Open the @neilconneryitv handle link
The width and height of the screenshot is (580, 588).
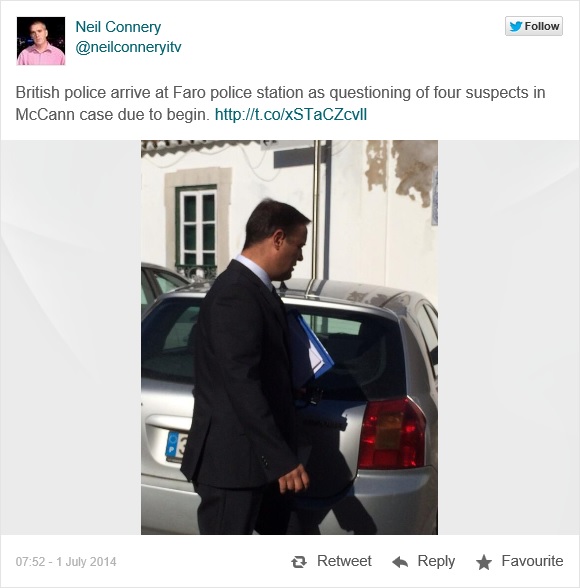[x=128, y=47]
